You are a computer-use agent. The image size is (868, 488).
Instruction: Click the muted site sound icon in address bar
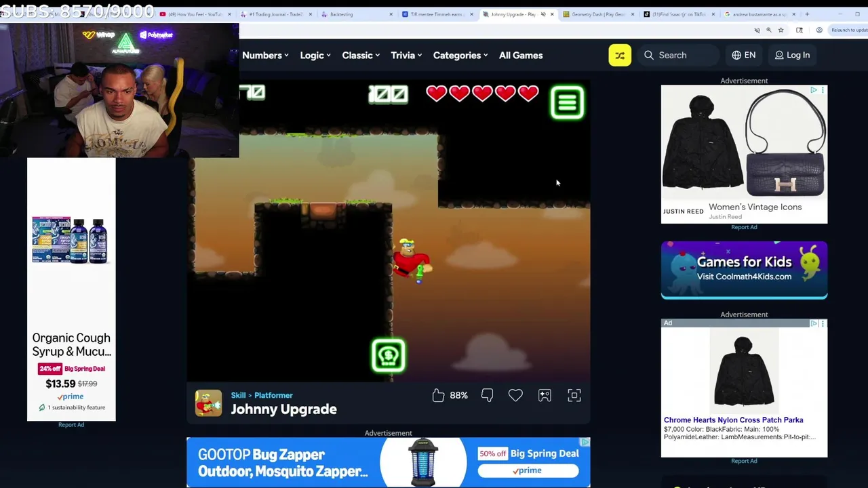pyautogui.click(x=757, y=30)
